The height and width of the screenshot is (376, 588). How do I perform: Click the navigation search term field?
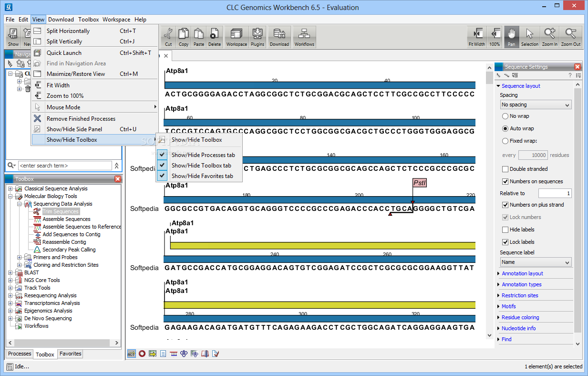click(64, 166)
